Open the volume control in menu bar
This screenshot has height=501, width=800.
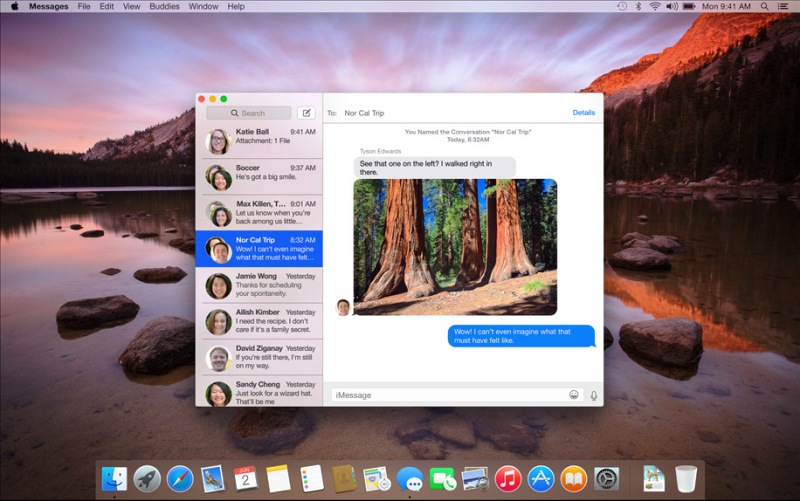(673, 6)
